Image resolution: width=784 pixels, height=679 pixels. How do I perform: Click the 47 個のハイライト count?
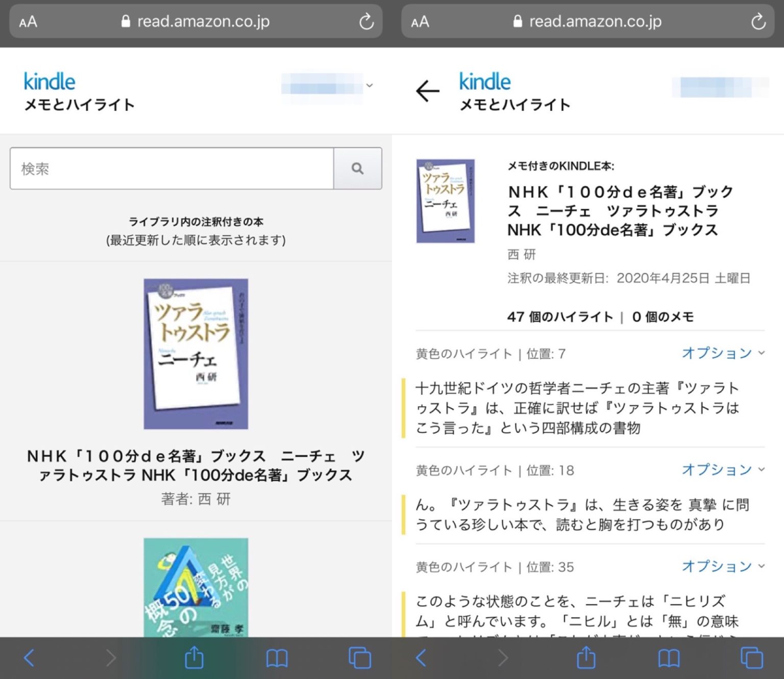point(560,317)
